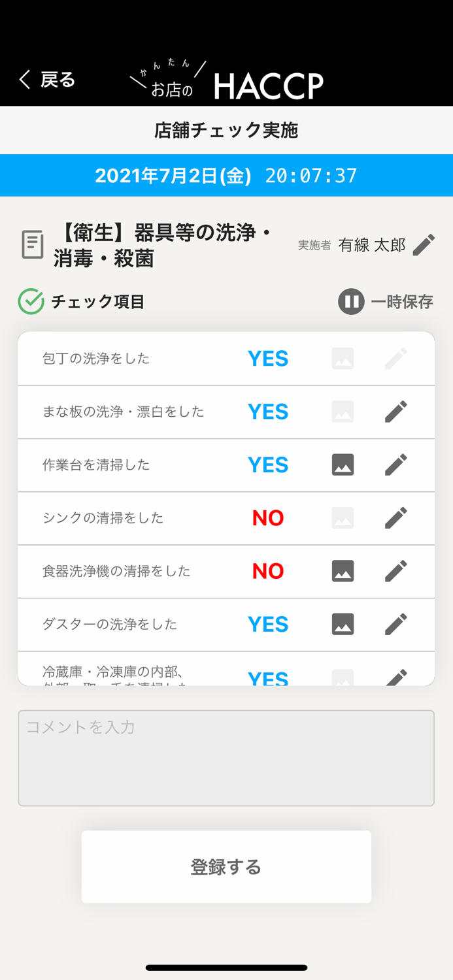
Task: Click the grayed photo icon for 包丁の洗浄をした
Action: tap(343, 358)
